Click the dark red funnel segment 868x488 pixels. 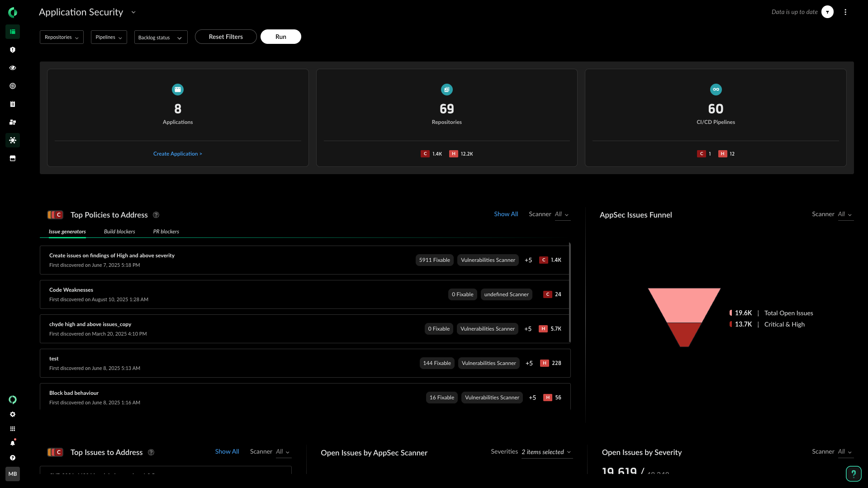pos(684,334)
